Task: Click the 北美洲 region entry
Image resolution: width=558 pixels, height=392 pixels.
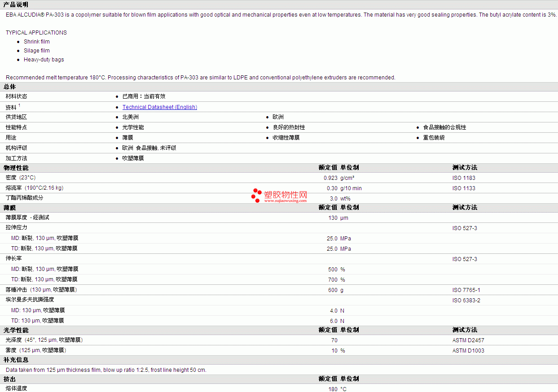Action: pyautogui.click(x=130, y=117)
